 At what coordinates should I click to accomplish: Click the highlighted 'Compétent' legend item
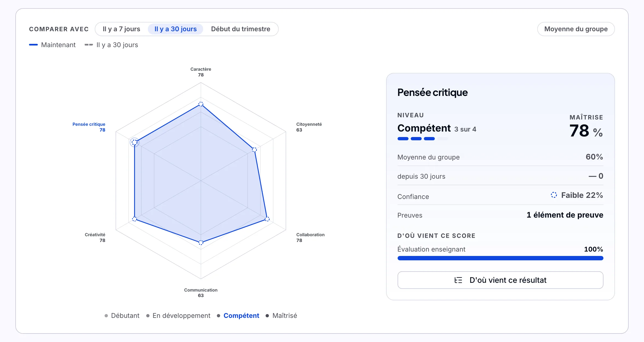[x=238, y=316]
